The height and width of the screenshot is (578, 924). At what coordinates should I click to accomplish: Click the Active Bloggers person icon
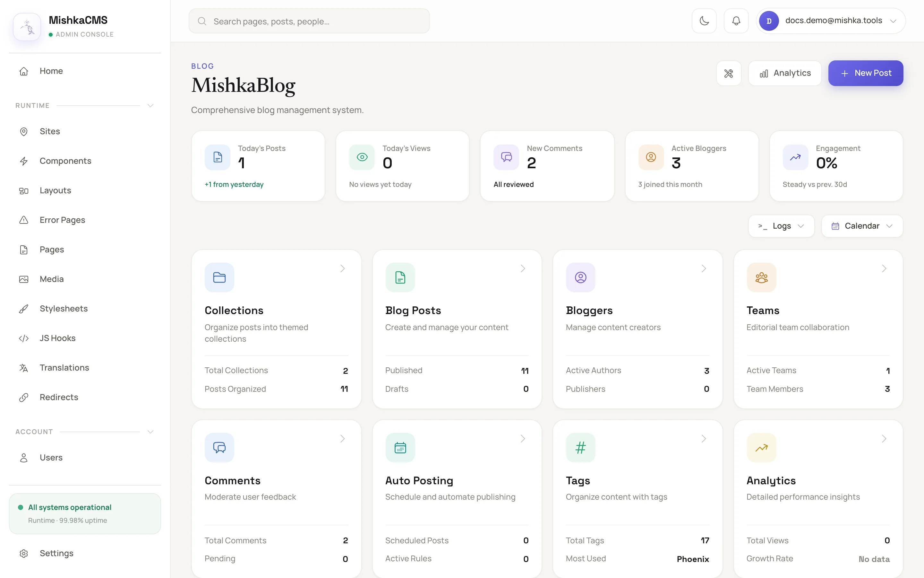click(651, 157)
